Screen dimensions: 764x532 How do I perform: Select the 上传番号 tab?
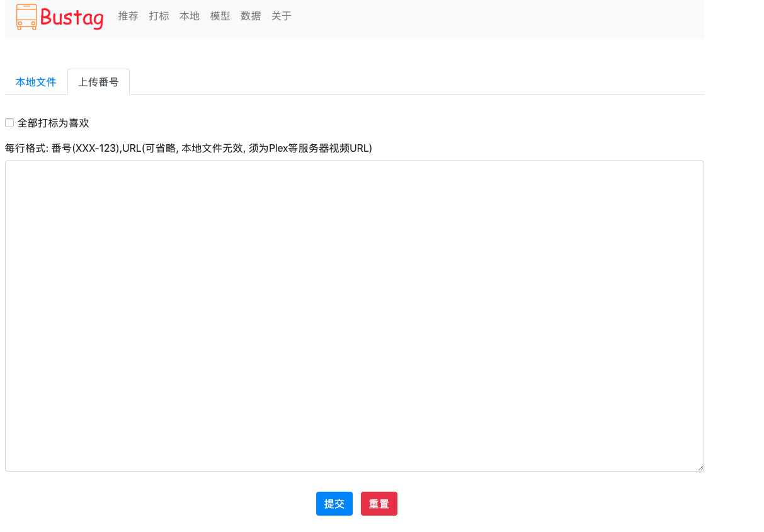(98, 82)
